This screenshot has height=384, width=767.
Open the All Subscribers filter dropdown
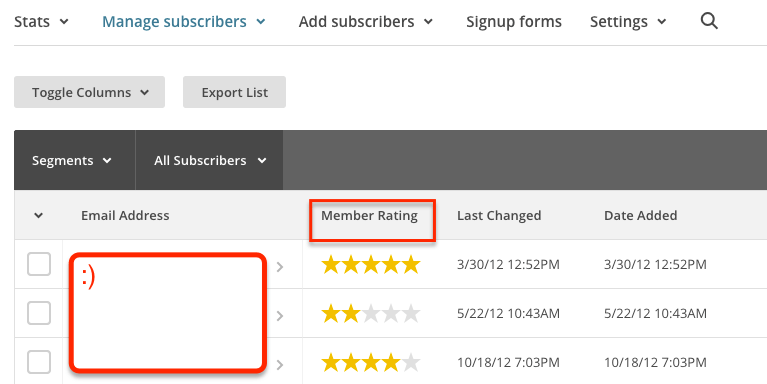[x=210, y=160]
